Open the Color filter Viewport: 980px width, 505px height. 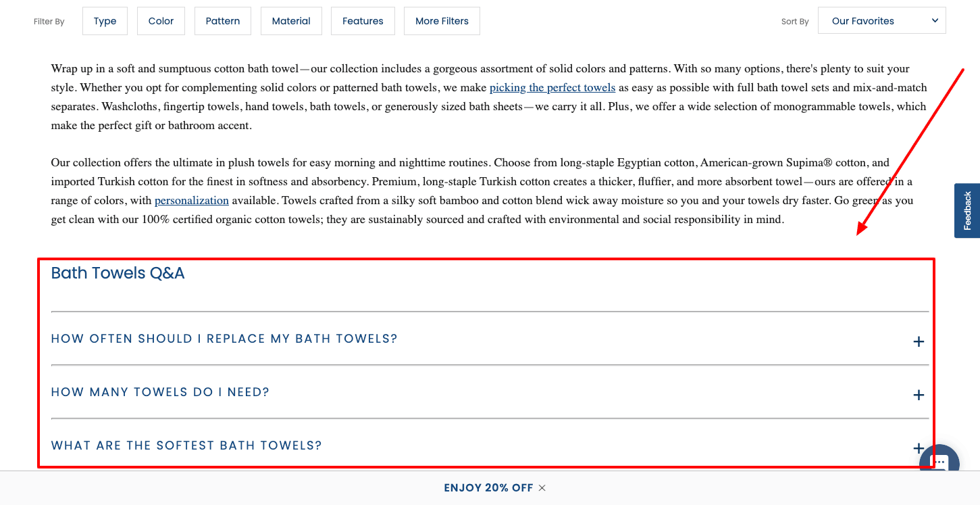click(x=161, y=21)
